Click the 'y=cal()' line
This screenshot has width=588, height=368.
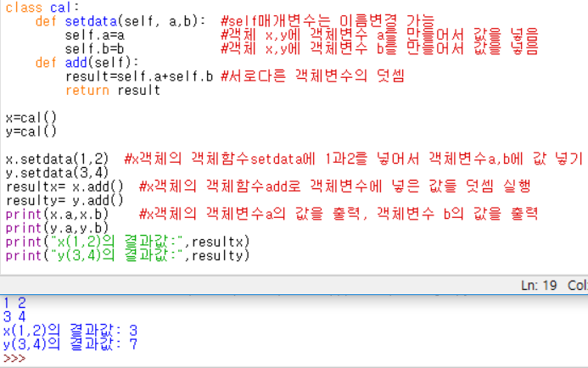click(x=31, y=131)
